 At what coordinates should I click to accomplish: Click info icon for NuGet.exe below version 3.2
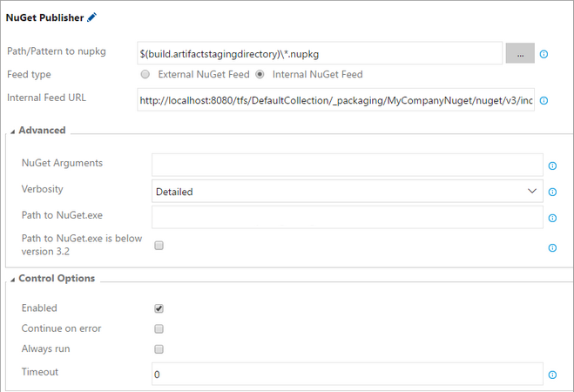pos(552,247)
